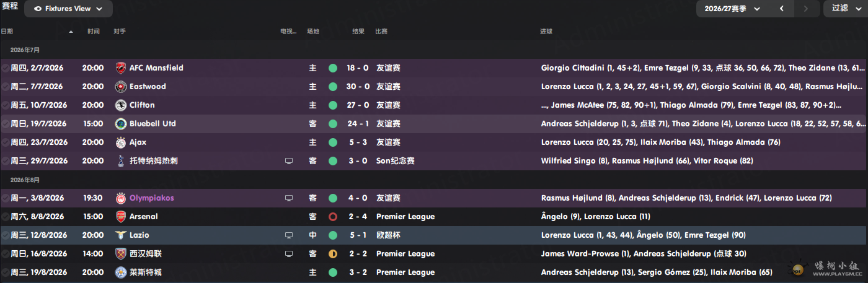Open the Fixtures View dropdown

68,9
